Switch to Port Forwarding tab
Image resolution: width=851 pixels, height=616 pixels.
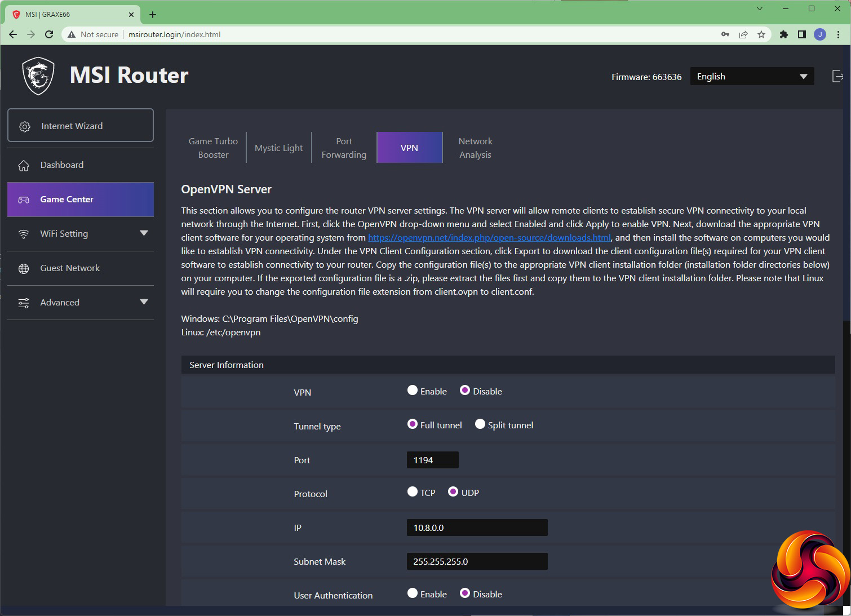tap(344, 148)
